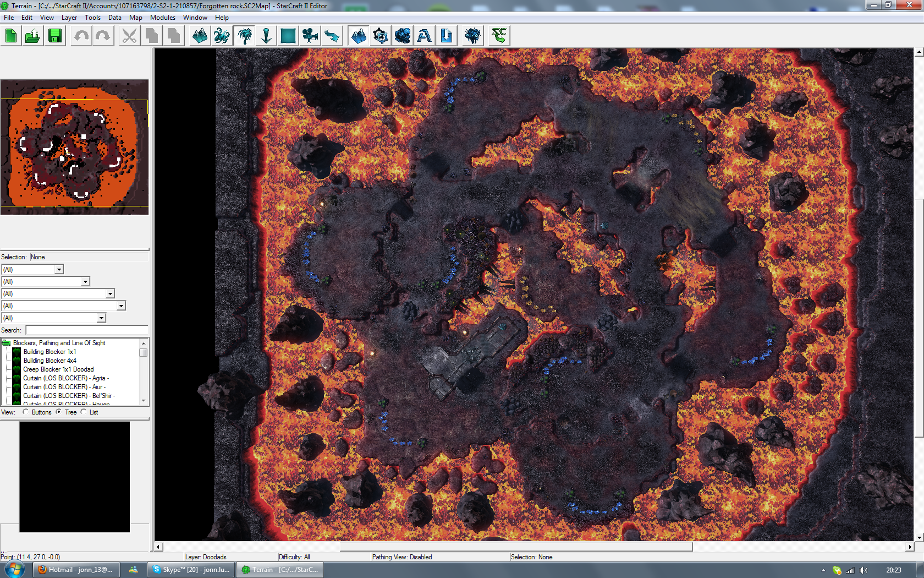Open the AI module icon
Screen dimensions: 924x578
(x=472, y=36)
